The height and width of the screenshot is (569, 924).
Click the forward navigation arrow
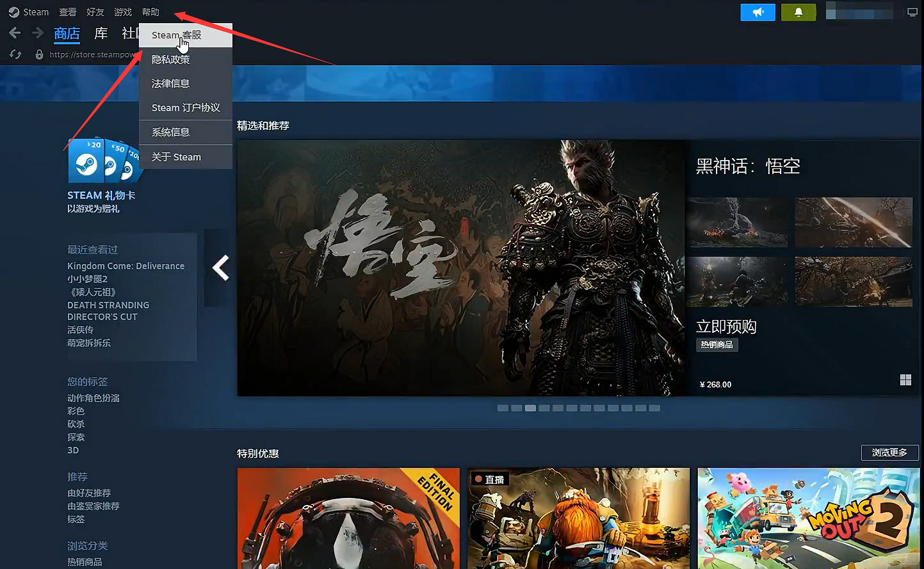(38, 33)
